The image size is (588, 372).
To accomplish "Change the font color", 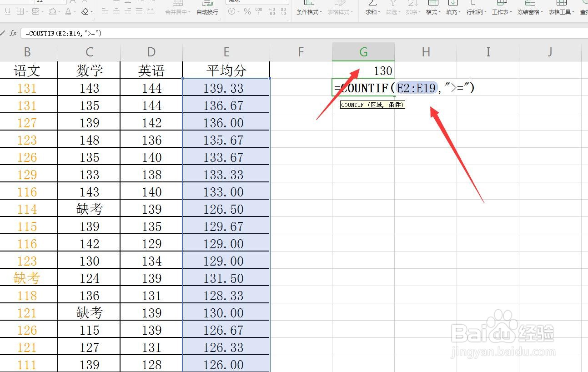I will tap(67, 11).
